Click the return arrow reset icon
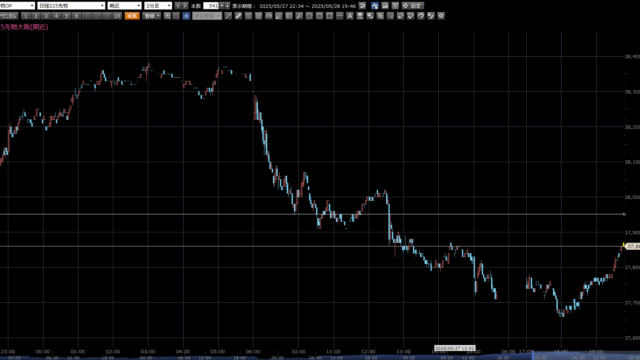The image size is (640, 360). 362,6
